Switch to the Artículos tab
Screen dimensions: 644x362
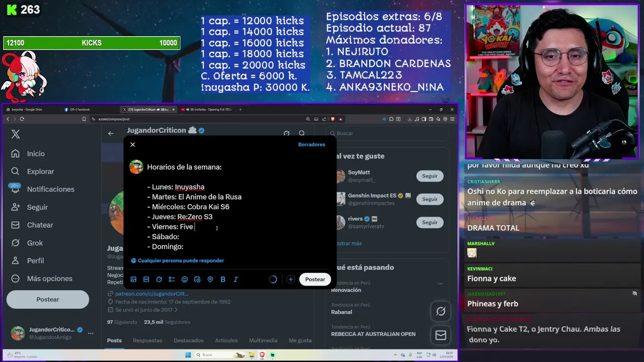[x=226, y=340]
